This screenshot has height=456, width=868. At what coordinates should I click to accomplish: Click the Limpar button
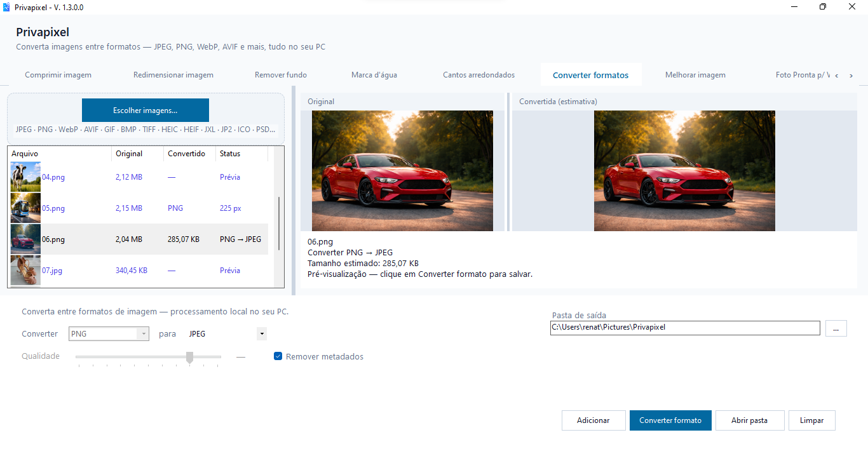[x=811, y=420]
